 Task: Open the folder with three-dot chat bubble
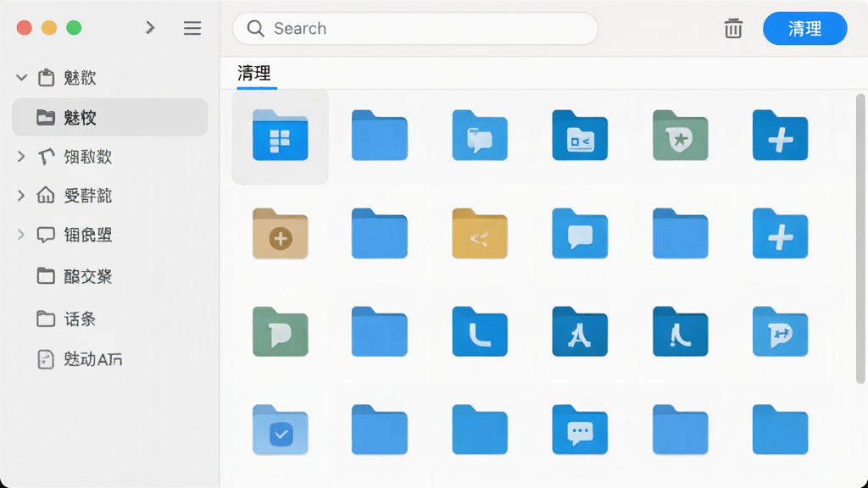pos(580,430)
